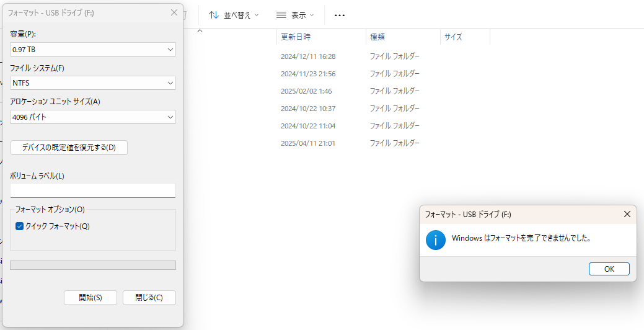Close the format error message with X
This screenshot has width=644, height=330.
pyautogui.click(x=627, y=214)
